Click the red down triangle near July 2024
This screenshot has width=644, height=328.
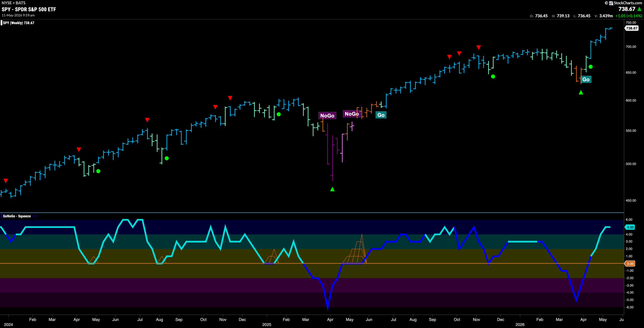(147, 120)
